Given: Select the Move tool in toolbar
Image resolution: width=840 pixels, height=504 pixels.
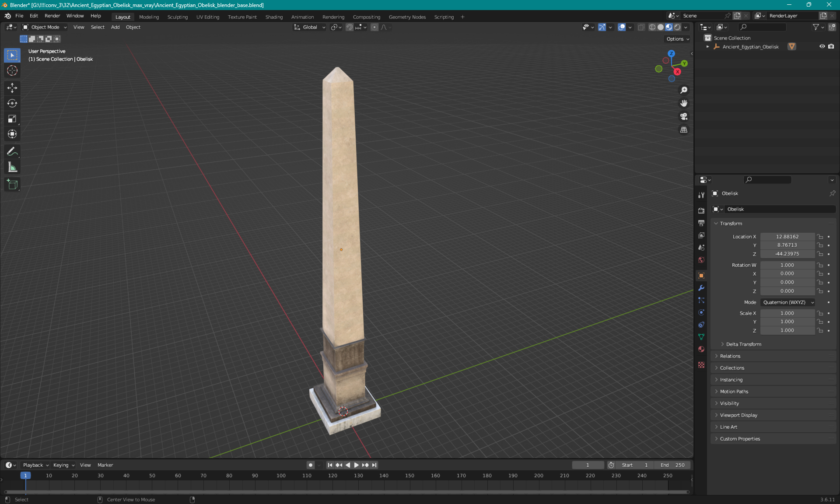Looking at the screenshot, I should tap(13, 87).
